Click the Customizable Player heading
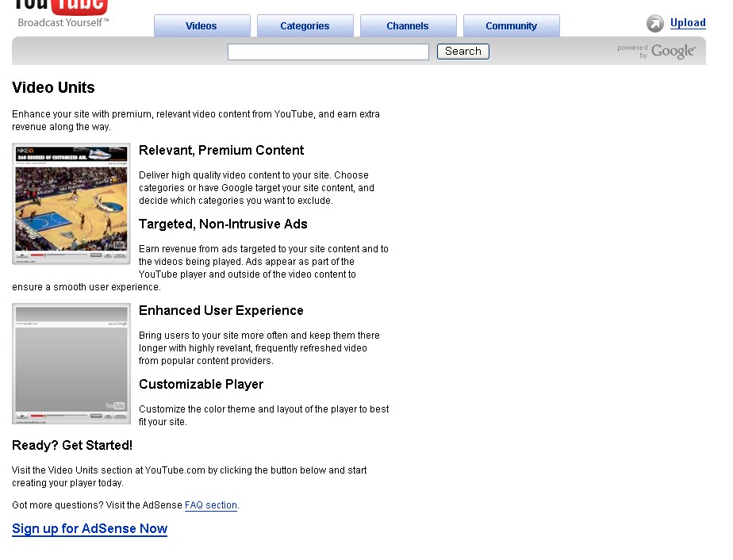The image size is (733, 560). (201, 384)
